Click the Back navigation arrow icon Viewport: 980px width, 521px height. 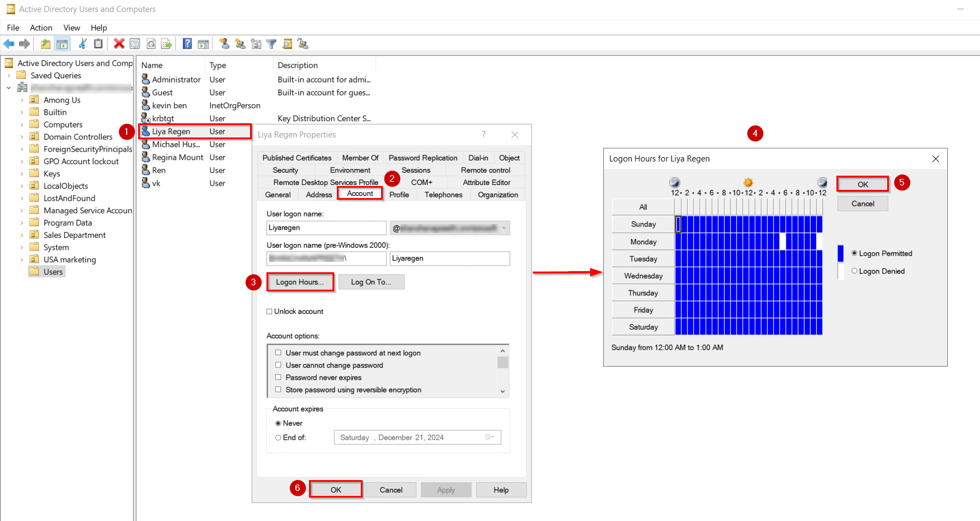9,44
